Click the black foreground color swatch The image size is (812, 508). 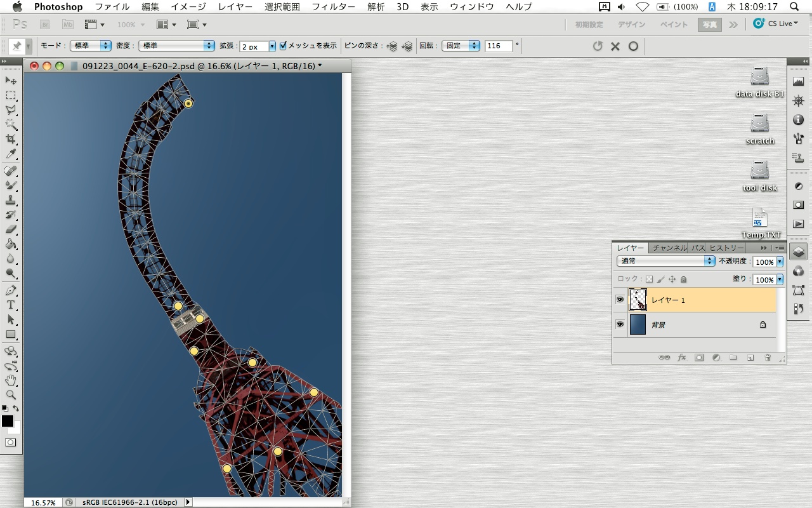8,421
